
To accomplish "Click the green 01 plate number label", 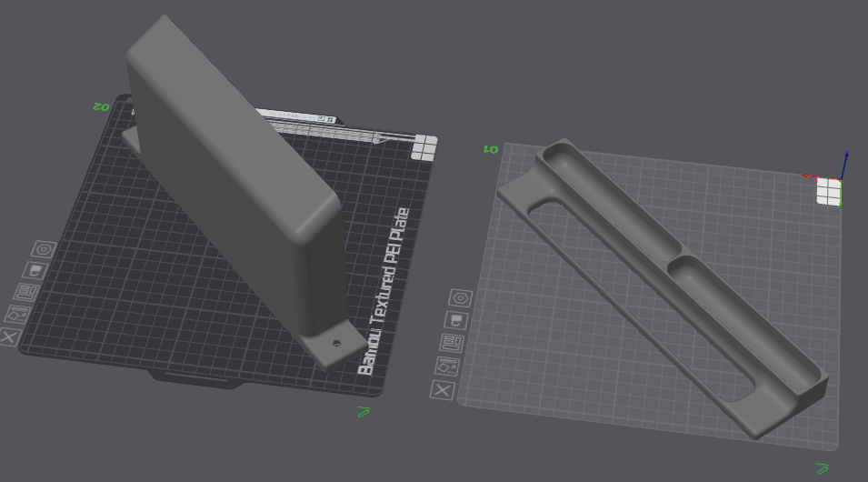I will coord(491,149).
